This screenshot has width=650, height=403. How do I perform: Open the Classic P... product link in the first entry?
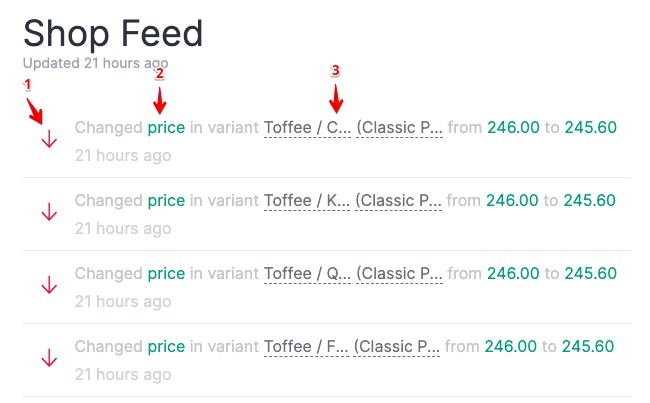click(399, 128)
